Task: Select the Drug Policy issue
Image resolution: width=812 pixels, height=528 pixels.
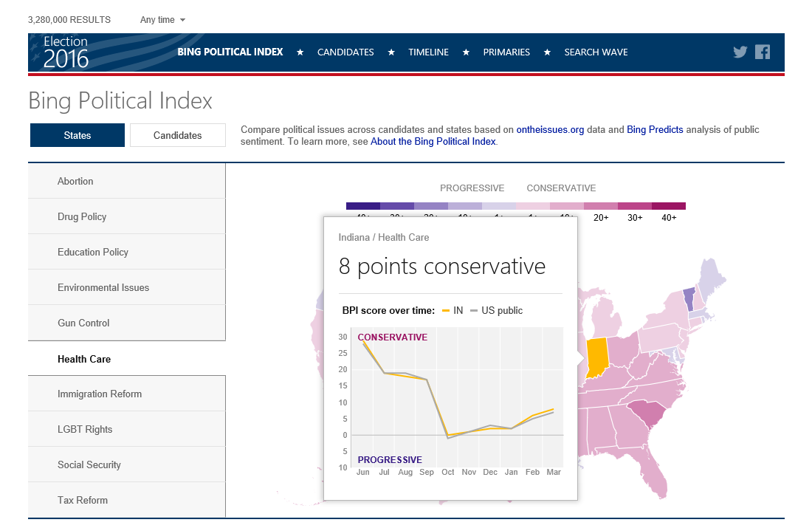Action: [127, 216]
